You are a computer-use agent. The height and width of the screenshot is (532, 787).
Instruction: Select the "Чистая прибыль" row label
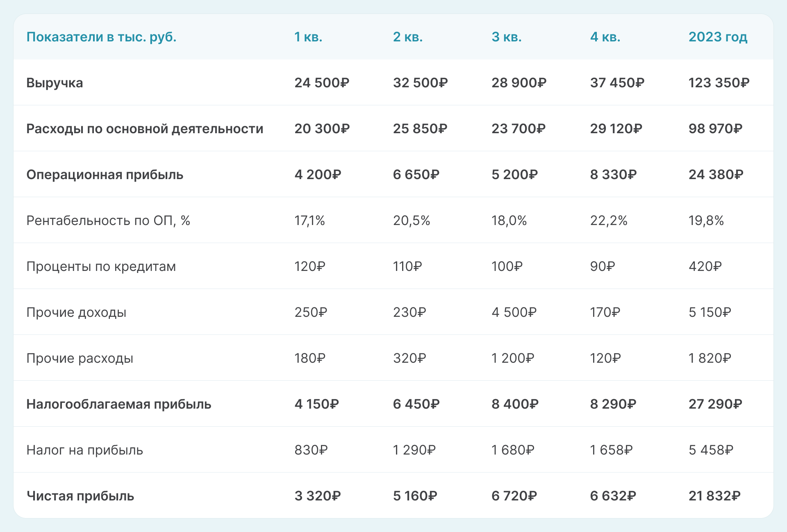click(x=80, y=496)
